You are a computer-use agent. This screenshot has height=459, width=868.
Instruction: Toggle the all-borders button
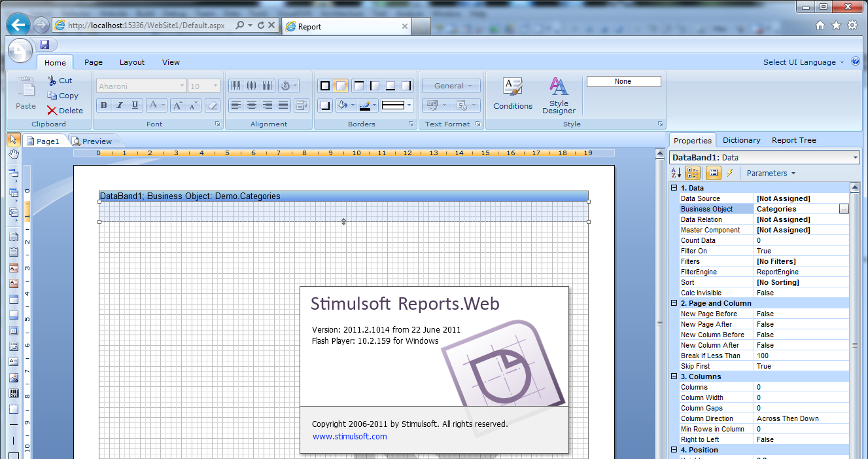325,86
